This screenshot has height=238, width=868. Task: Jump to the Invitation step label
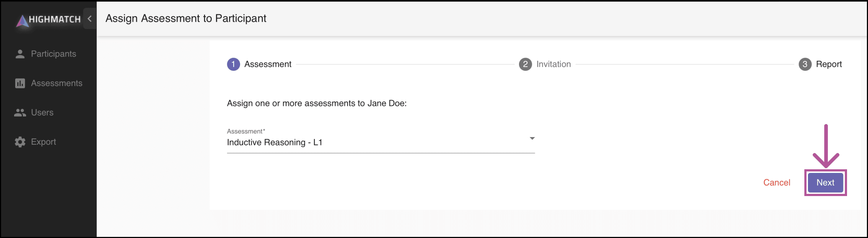pyautogui.click(x=553, y=64)
